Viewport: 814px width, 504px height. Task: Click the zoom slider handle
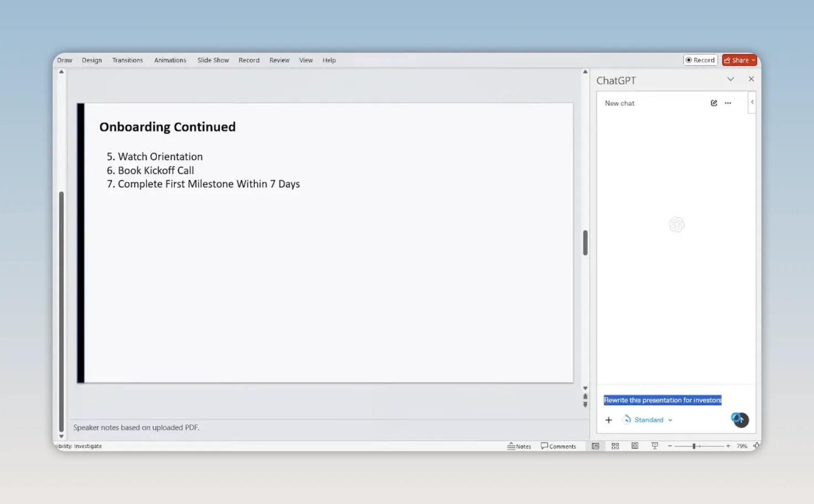[693, 446]
